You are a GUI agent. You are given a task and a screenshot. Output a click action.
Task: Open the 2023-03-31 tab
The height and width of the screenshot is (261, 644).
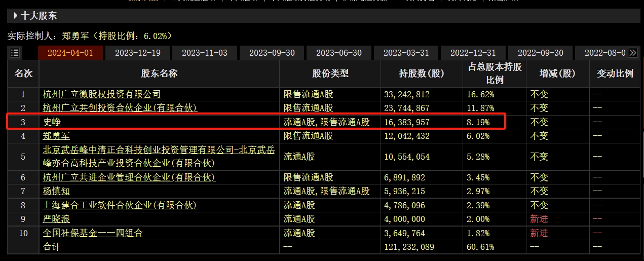(406, 53)
